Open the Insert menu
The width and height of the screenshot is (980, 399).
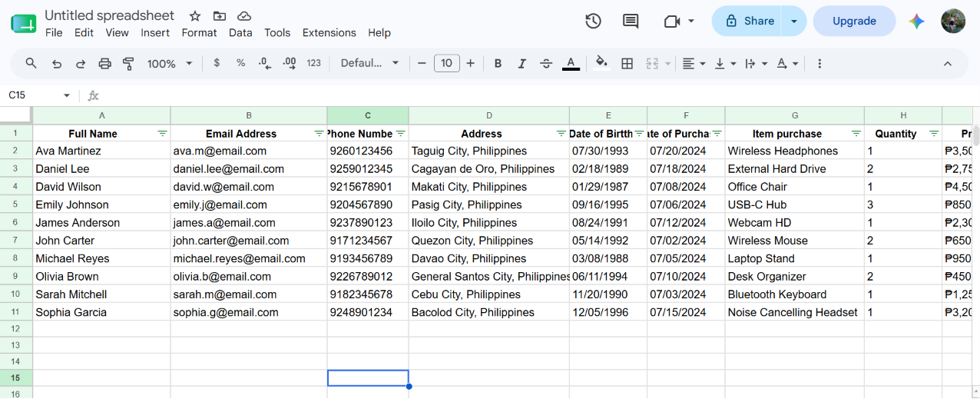(x=155, y=32)
